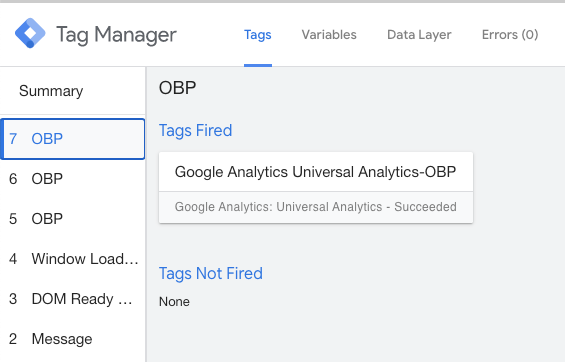
Task: Open the Data Layer tab
Action: coord(419,35)
